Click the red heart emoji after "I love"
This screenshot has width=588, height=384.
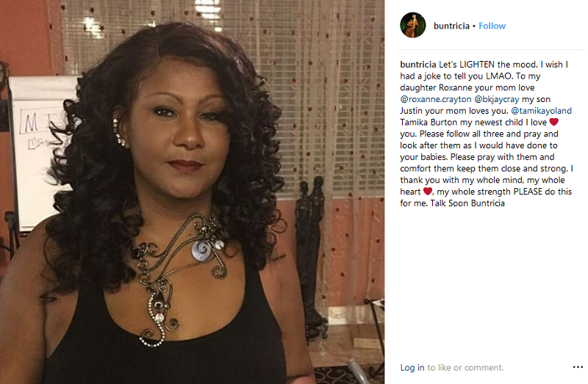554,122
